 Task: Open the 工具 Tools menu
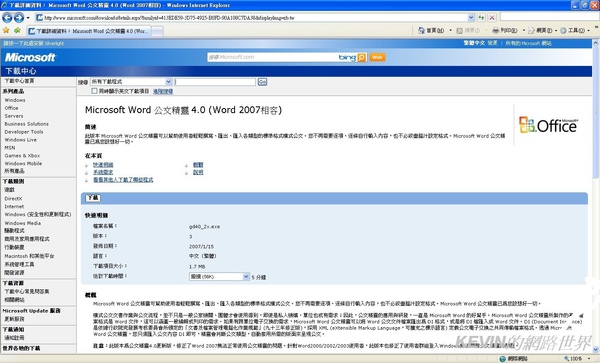pyautogui.click(x=574, y=30)
